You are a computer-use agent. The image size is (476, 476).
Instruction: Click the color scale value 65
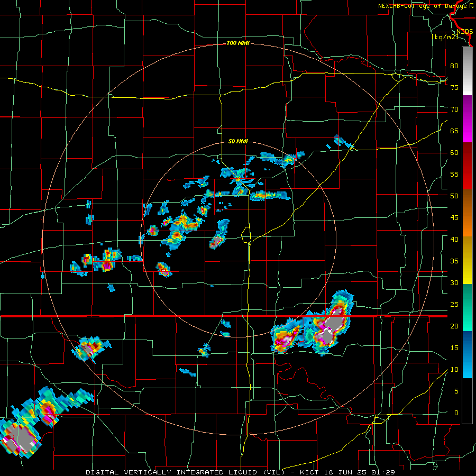click(x=454, y=131)
